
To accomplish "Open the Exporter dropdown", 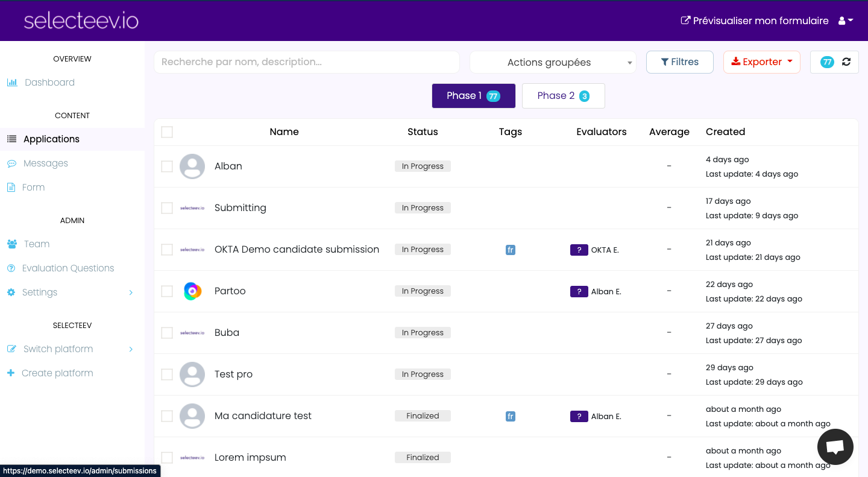I will (x=761, y=62).
